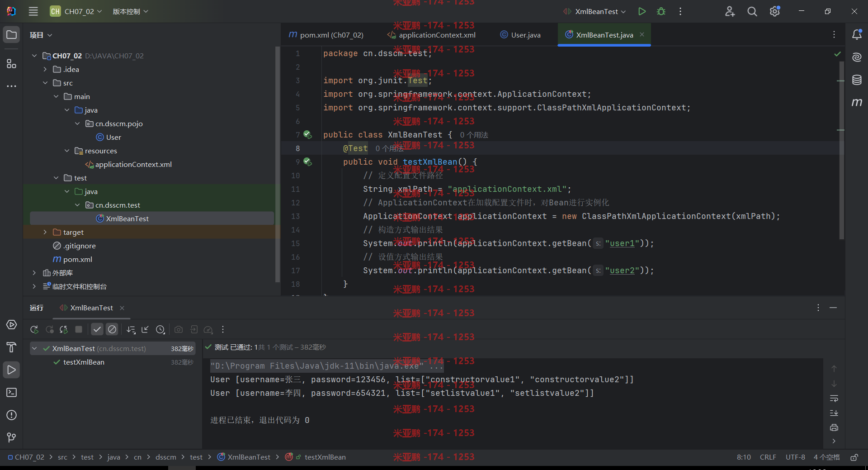This screenshot has height=470, width=868.
Task: Open the 项目 view selector dropdown
Action: click(x=41, y=35)
